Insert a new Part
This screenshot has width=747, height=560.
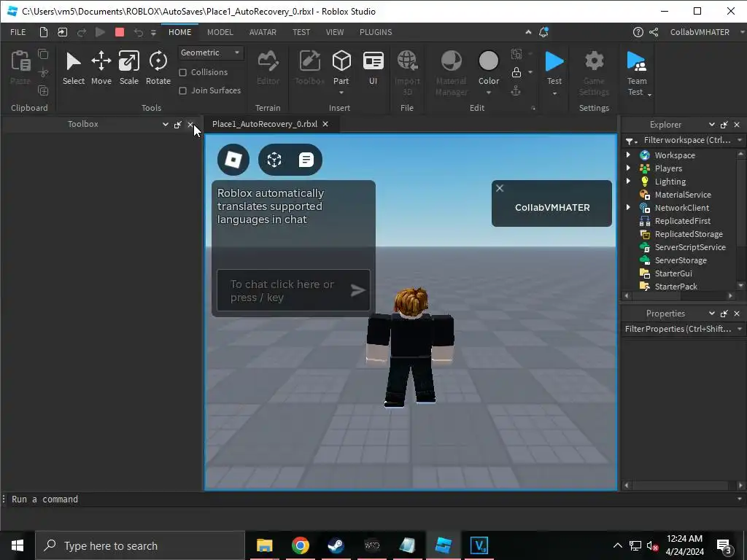coord(341,66)
